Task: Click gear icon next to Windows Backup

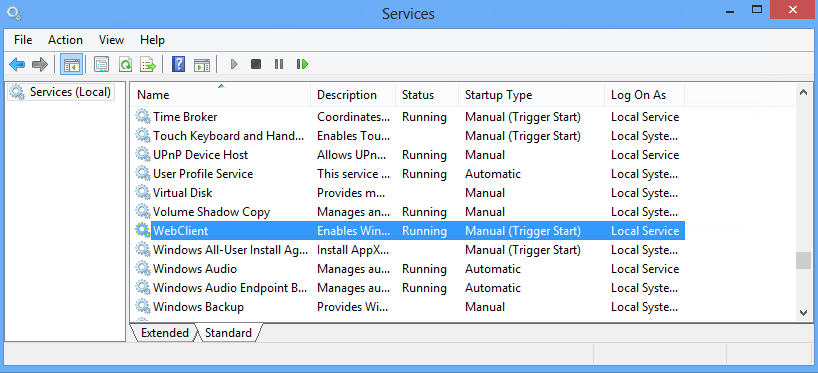Action: pos(143,307)
